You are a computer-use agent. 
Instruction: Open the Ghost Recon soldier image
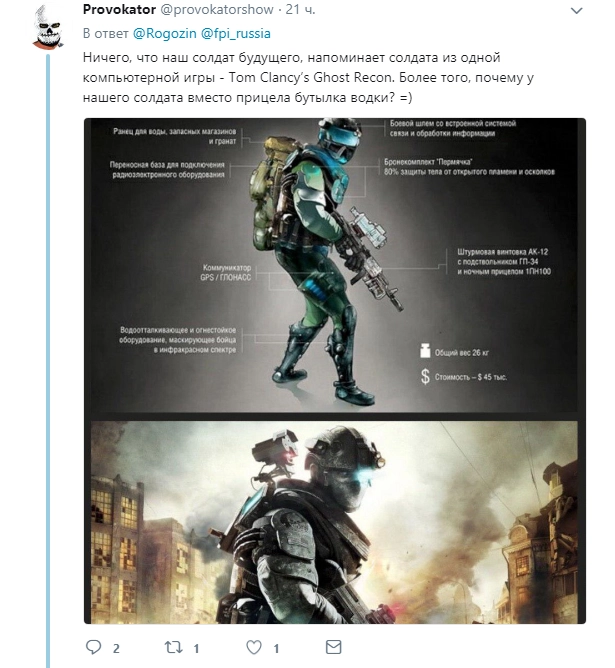click(x=334, y=522)
